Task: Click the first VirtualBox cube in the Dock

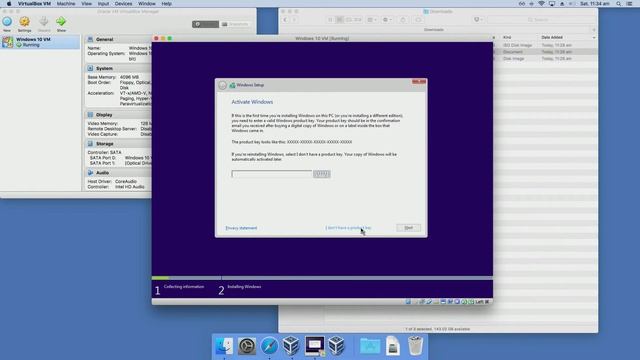Action: point(291,346)
